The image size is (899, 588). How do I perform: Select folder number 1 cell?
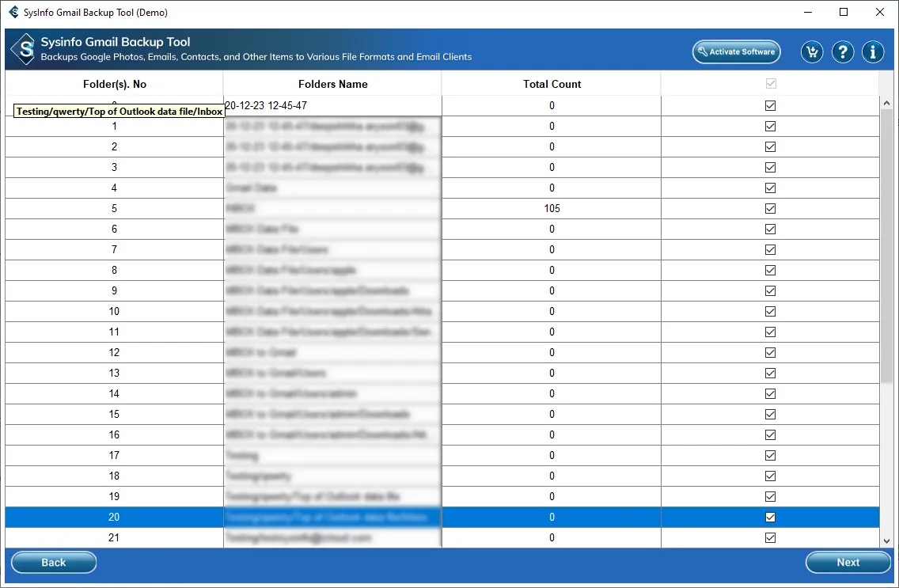click(114, 126)
